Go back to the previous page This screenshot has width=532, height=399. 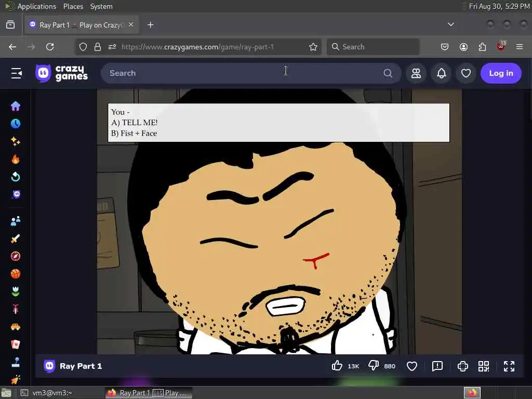[12, 47]
